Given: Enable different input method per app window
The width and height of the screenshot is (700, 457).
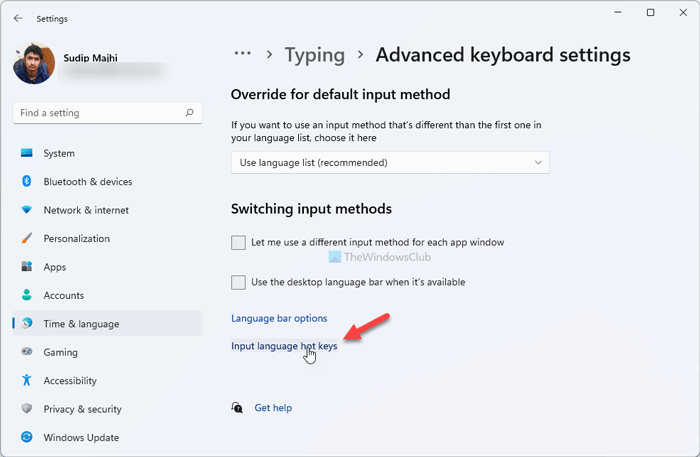Looking at the screenshot, I should [238, 242].
